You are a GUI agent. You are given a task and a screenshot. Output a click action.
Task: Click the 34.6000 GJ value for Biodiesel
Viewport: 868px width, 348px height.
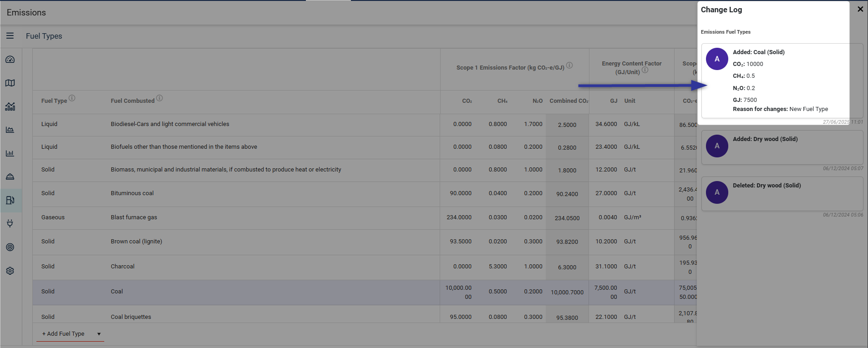pos(606,124)
